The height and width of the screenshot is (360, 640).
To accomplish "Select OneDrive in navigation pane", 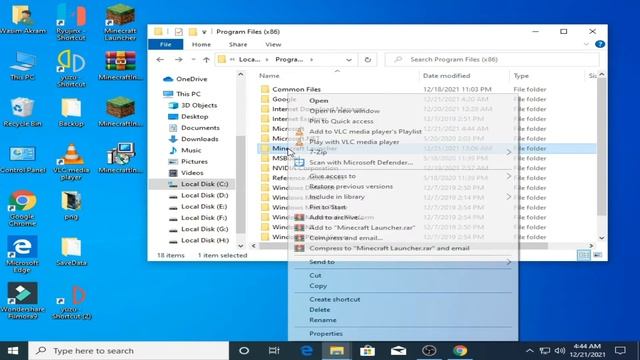I will [x=191, y=79].
